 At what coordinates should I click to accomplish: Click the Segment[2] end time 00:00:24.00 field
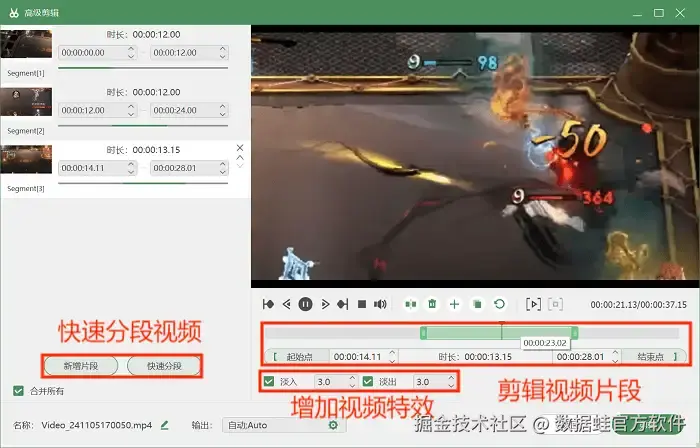click(189, 110)
